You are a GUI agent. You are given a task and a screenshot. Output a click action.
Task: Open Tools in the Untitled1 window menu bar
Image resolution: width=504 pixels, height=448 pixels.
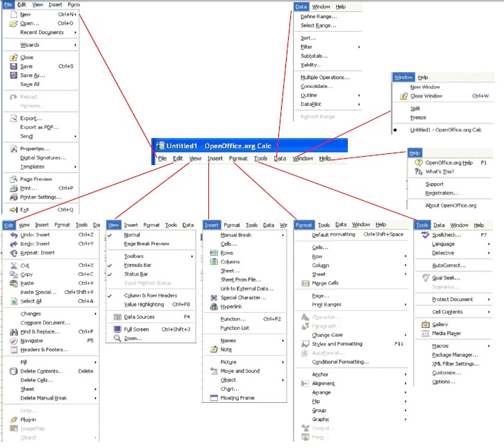point(261,159)
